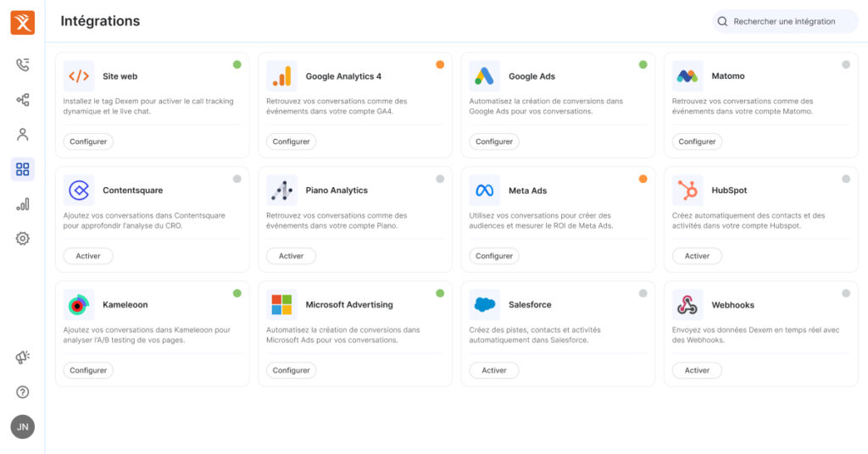Click the Piano Analytics logo icon
868x454 pixels.
click(x=281, y=191)
